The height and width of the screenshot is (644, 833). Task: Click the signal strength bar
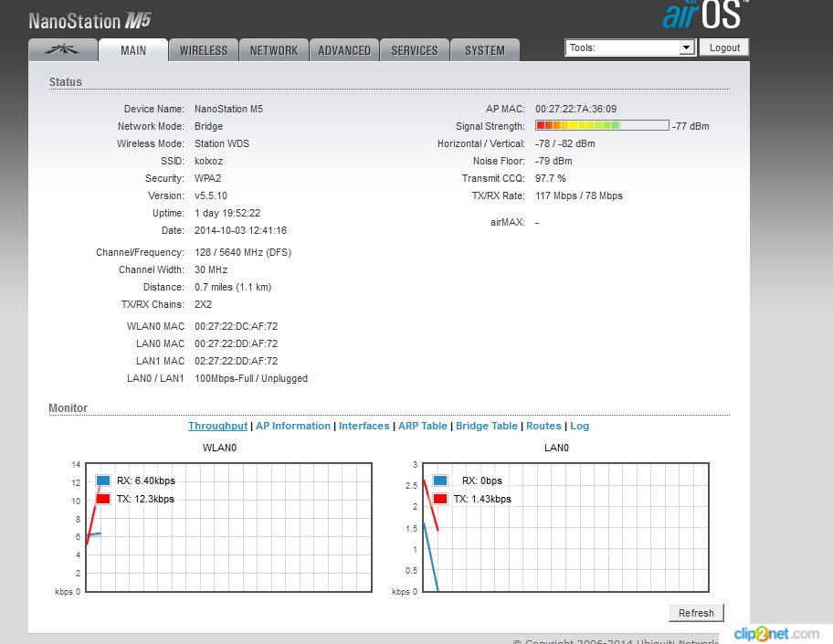602,125
